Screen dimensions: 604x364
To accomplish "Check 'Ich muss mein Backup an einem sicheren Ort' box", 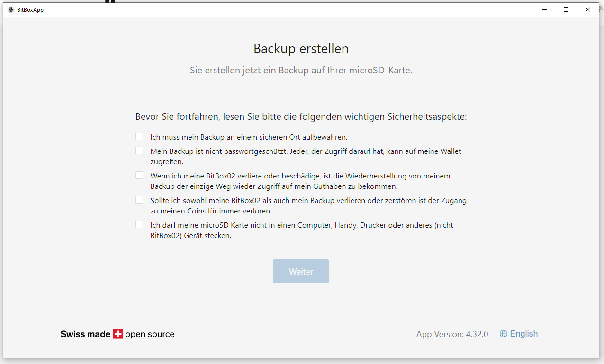I will click(139, 136).
